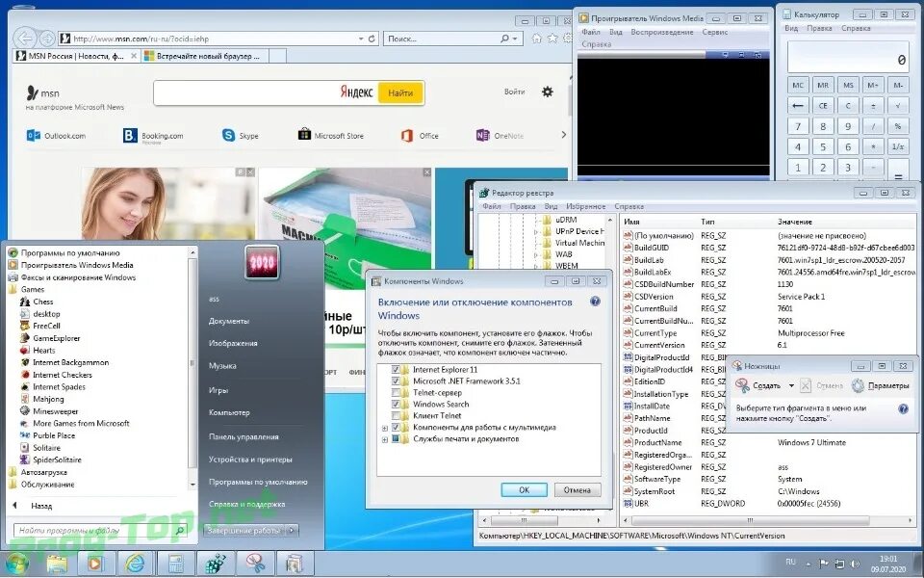Open Windows Explorer from the taskbar
Image resolution: width=924 pixels, height=578 pixels.
pos(57,564)
